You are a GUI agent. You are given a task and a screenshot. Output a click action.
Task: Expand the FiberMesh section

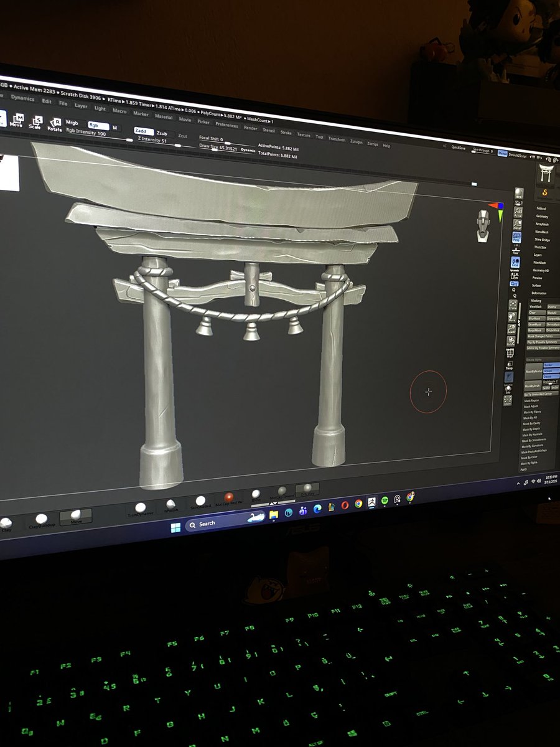coord(539,263)
